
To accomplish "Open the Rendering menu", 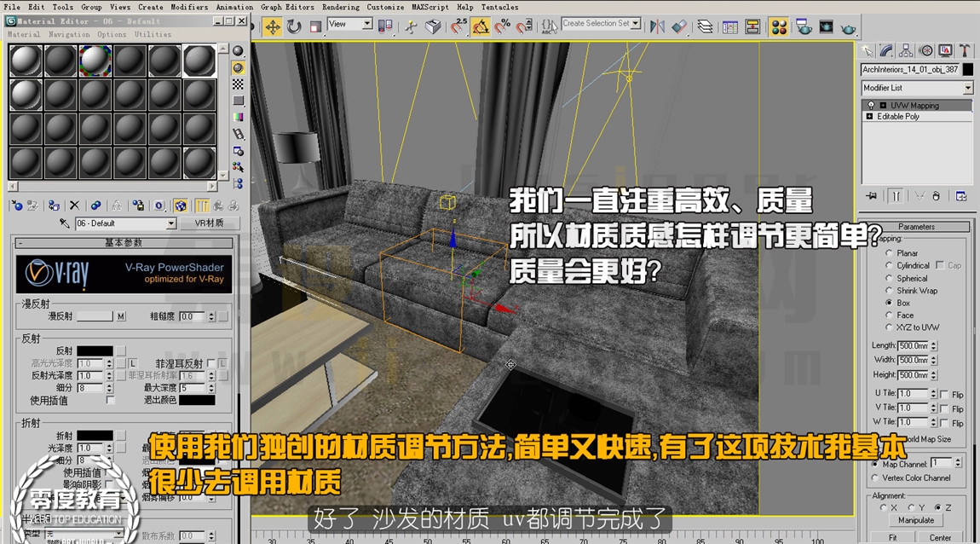I will 341,7.
